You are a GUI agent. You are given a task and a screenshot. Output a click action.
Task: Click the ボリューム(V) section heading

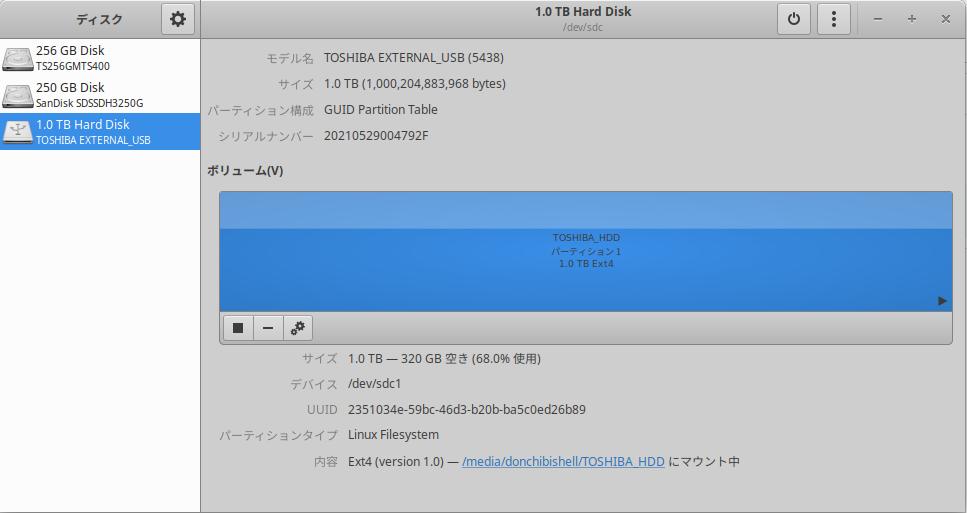[x=245, y=171]
